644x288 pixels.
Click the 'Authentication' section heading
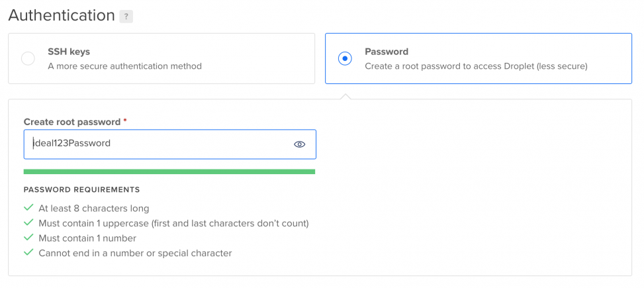(x=62, y=16)
